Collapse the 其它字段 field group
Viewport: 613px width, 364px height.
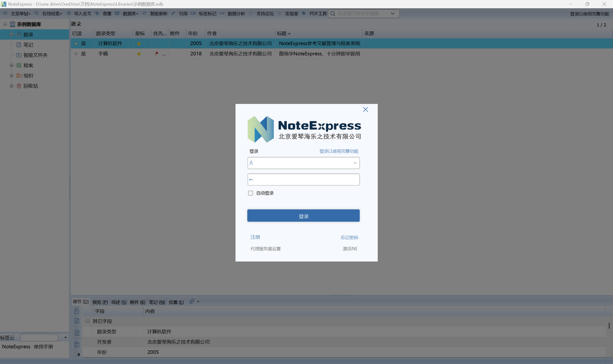87,321
